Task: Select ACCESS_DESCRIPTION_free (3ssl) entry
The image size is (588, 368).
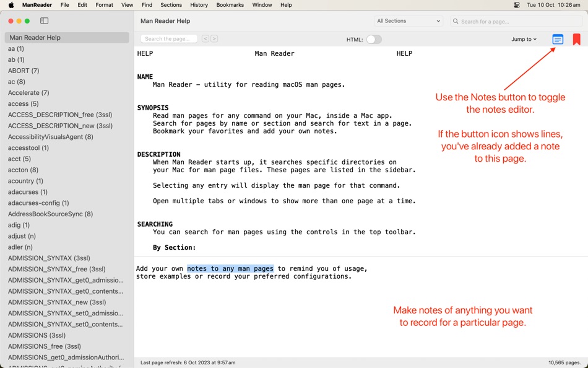Action: tap(67, 115)
